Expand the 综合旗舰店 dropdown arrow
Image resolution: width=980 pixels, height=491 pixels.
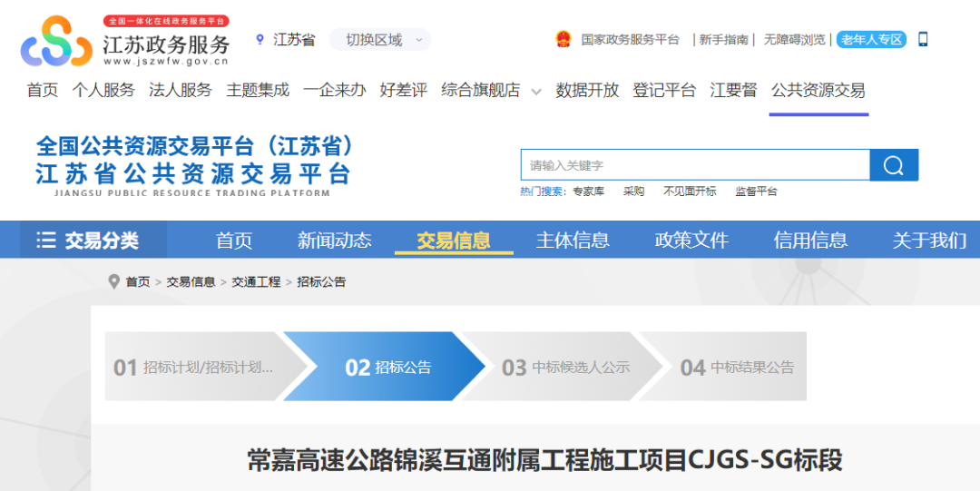[x=535, y=92]
